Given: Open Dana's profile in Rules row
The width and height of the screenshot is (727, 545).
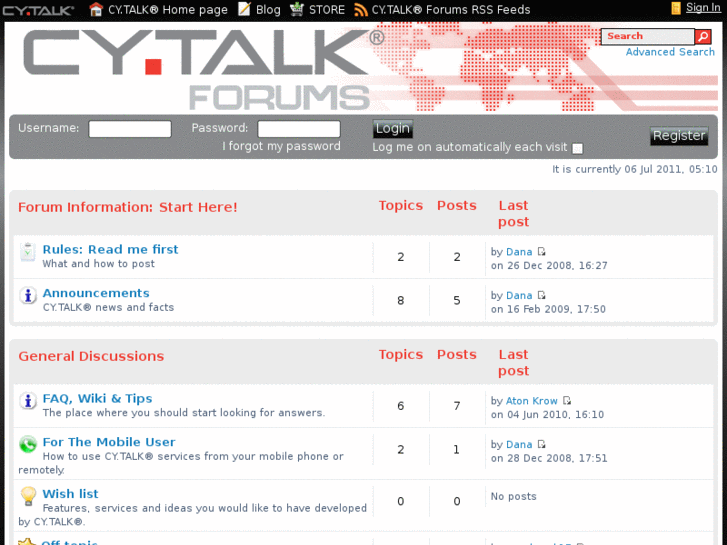Looking at the screenshot, I should click(x=519, y=252).
